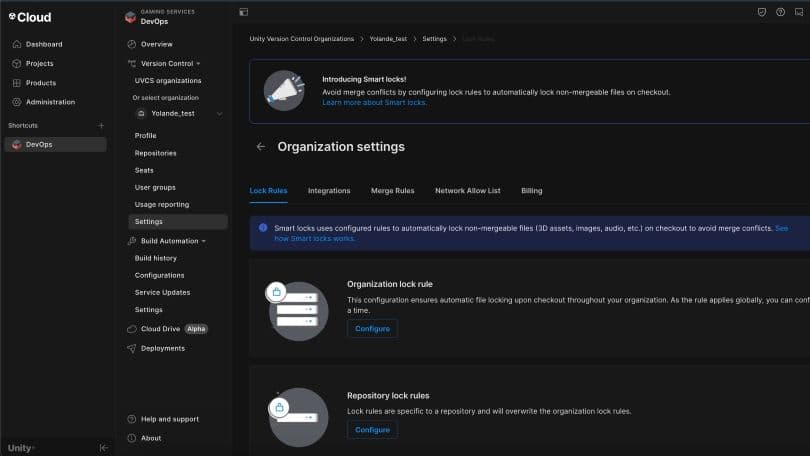Viewport: 810px width, 456px height.
Task: Open the Dashboard from the left sidebar
Action: click(43, 44)
